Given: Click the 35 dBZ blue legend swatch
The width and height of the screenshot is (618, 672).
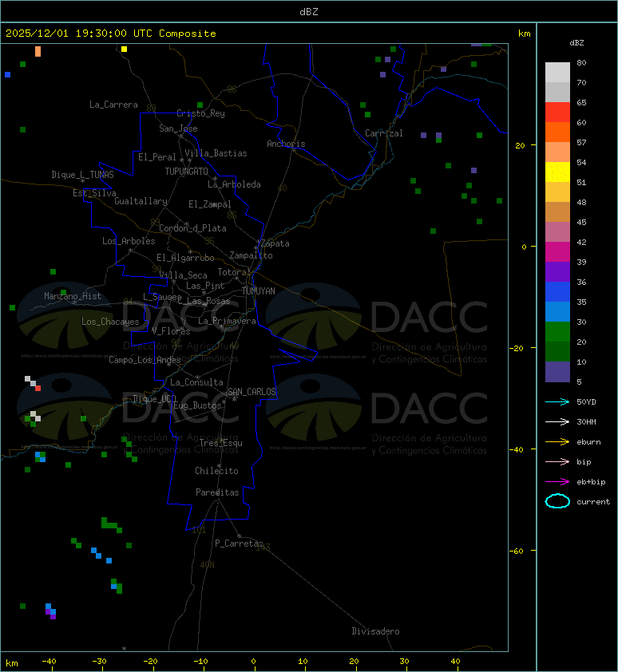Looking at the screenshot, I should tap(557, 292).
